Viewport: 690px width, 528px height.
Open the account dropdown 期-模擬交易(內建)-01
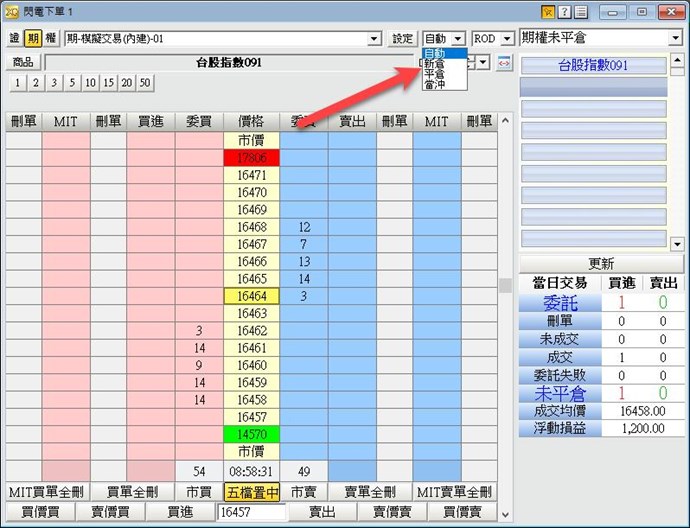pos(223,38)
